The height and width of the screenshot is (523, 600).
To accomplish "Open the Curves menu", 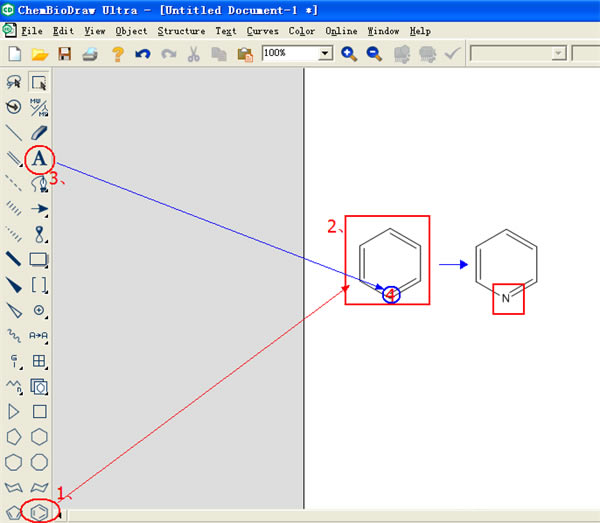I will (262, 31).
